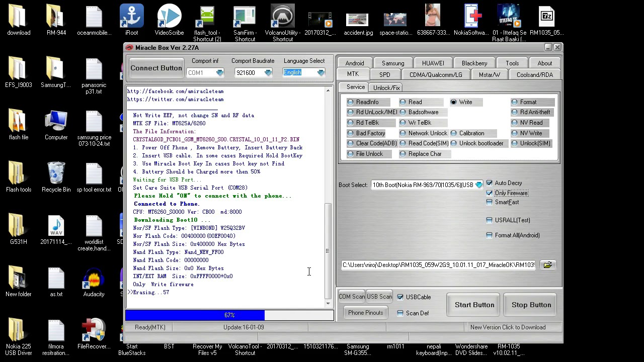Viewport: 644px width, 362px height.
Task: Open the SPD tab
Action: (385, 75)
